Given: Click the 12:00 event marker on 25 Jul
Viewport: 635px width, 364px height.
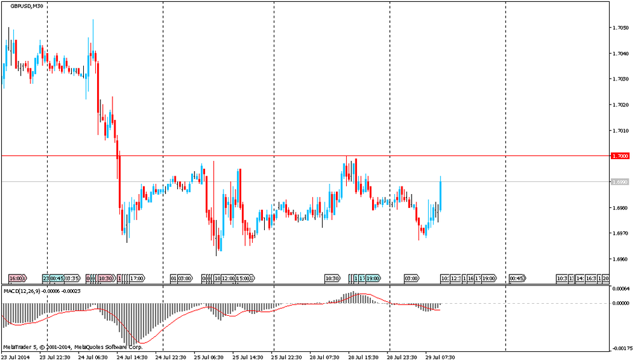Looking at the screenshot, I should point(226,278).
